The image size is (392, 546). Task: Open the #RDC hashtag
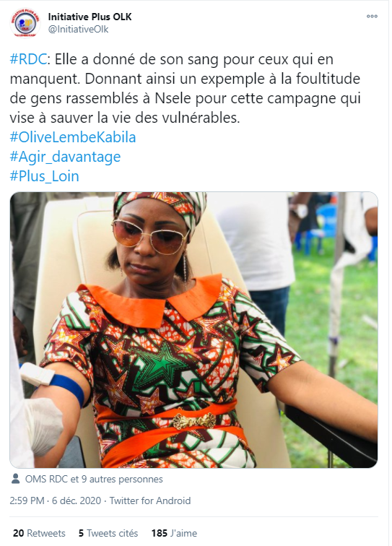28,59
